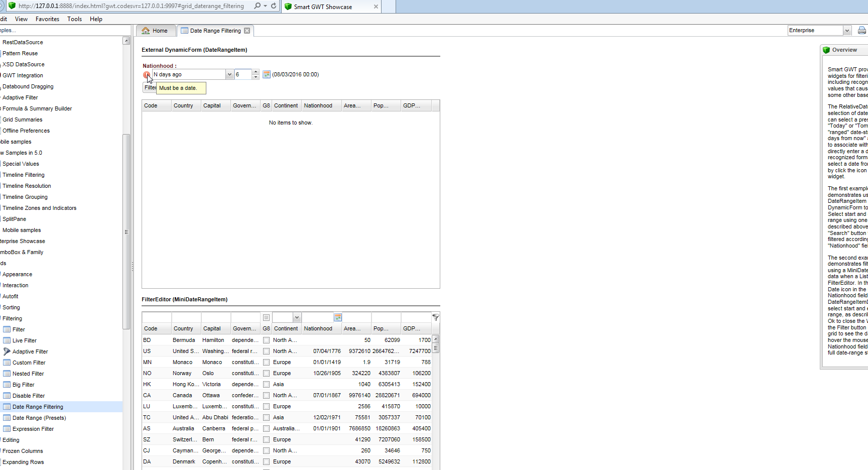Click the red validation error icon
Image resolution: width=868 pixels, height=470 pixels.
pos(146,75)
